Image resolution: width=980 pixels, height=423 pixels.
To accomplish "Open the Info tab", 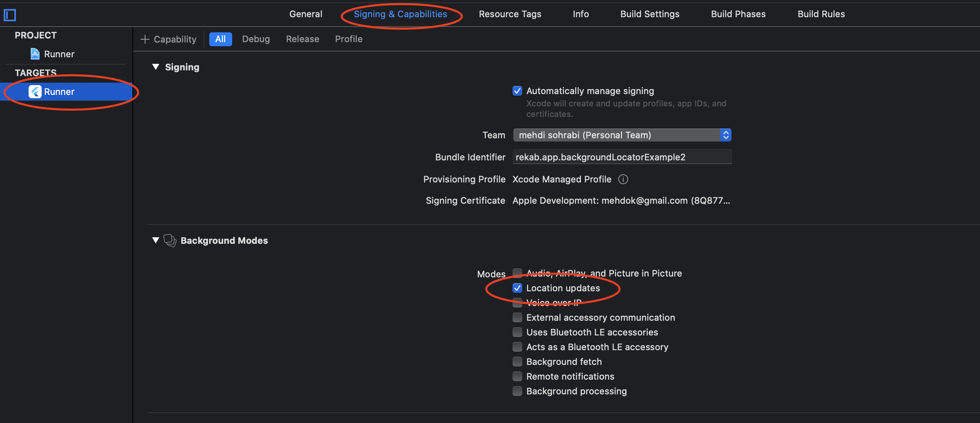I will pyautogui.click(x=581, y=14).
